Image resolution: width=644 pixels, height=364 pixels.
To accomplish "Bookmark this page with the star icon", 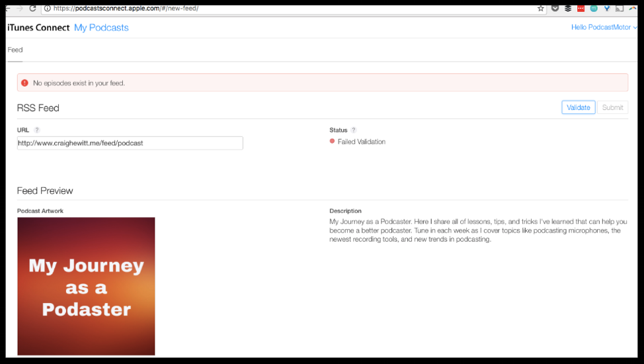I will pos(540,8).
